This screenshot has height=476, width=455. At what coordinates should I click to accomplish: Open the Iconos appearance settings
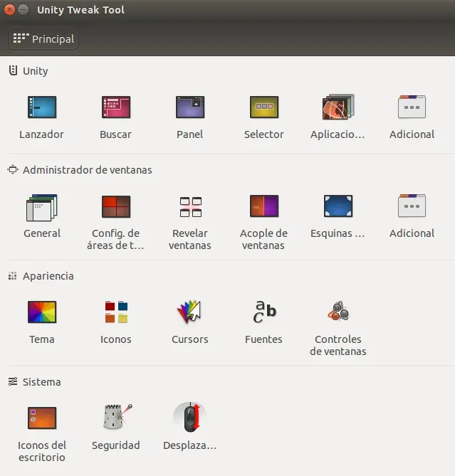point(116,312)
